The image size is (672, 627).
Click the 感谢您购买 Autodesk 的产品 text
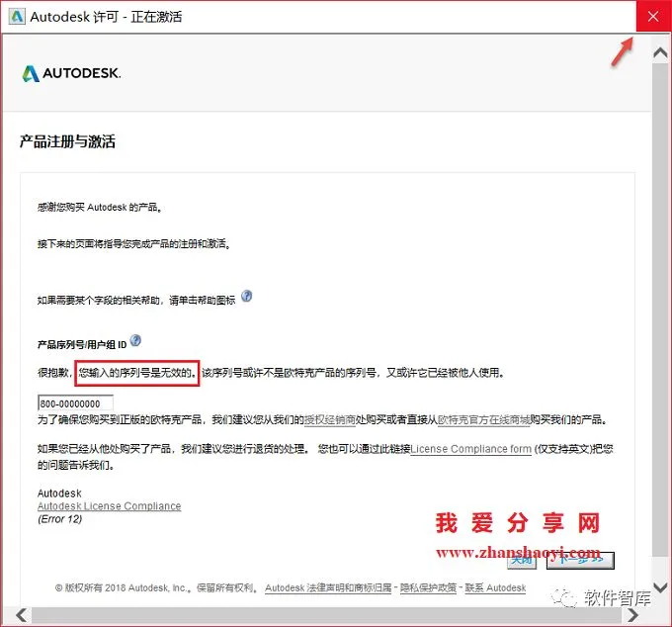(x=100, y=207)
